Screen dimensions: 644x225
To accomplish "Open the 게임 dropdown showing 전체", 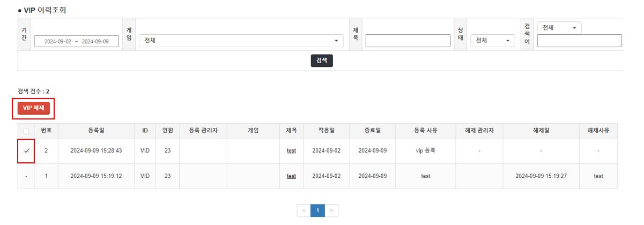I will click(241, 41).
